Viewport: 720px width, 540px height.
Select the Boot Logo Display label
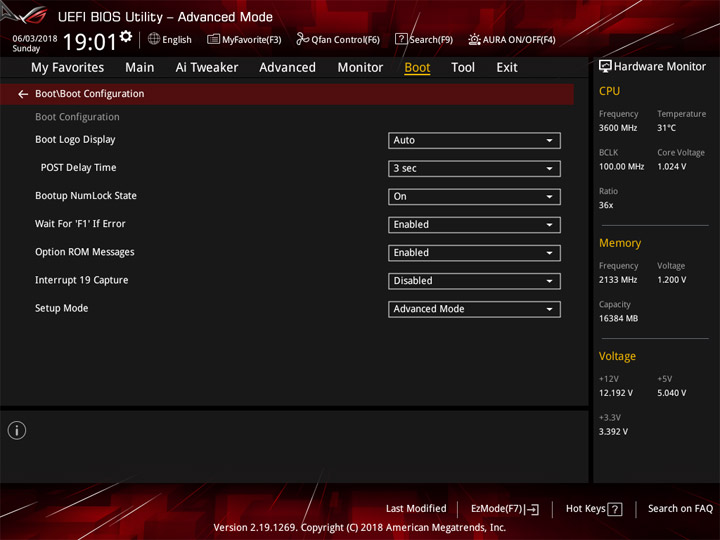click(x=75, y=140)
